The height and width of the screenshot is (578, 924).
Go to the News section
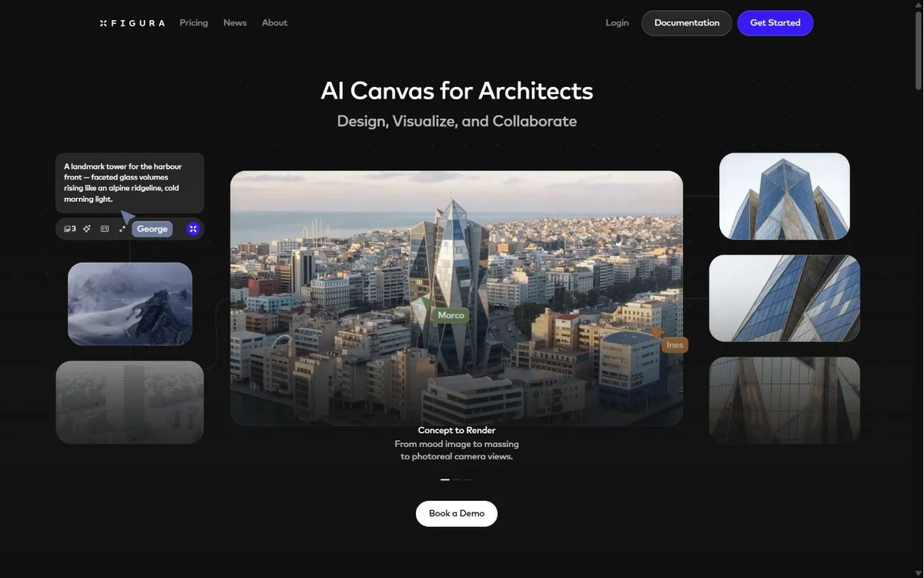point(235,23)
